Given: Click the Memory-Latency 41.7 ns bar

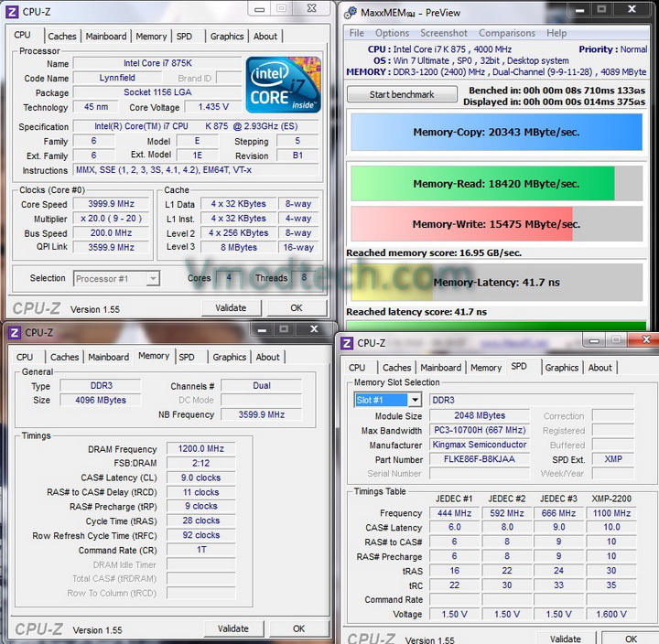Looking at the screenshot, I should coord(496,283).
